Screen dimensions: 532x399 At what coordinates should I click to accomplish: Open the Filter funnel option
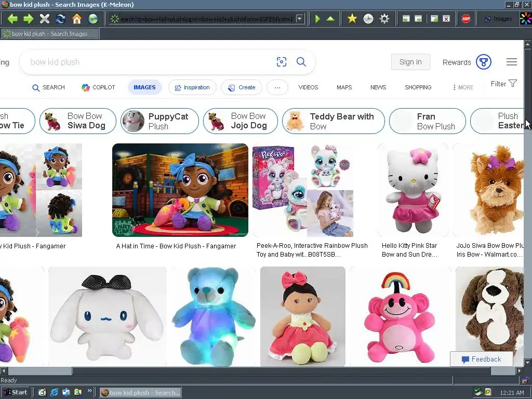coord(504,84)
